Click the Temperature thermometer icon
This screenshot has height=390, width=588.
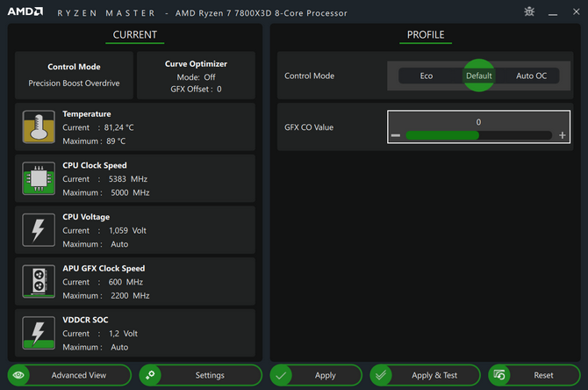[x=39, y=126]
